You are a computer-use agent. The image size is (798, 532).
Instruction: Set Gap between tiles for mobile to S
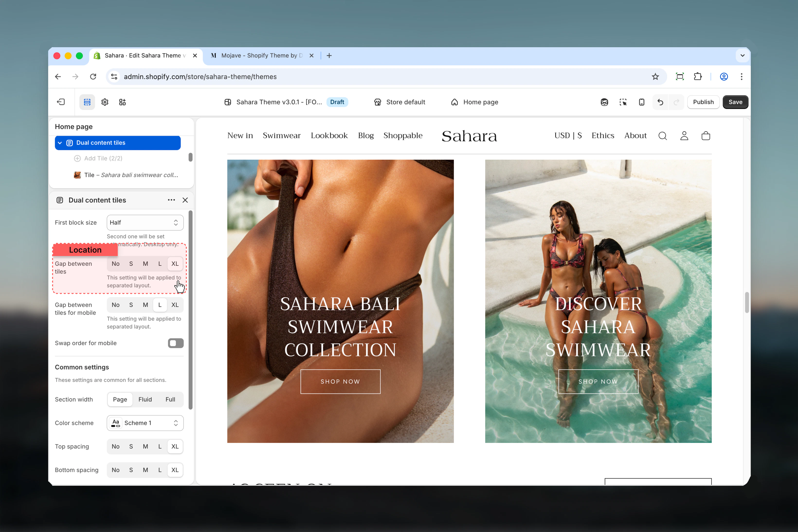click(131, 305)
